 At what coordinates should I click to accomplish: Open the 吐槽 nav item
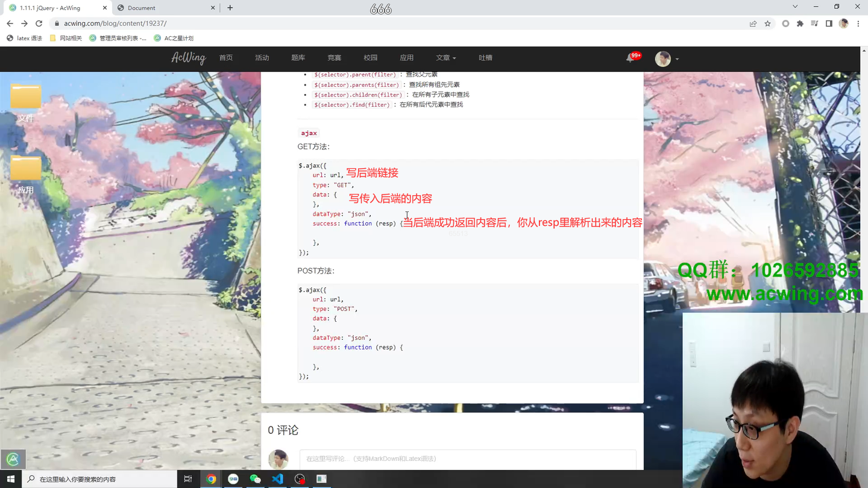[485, 58]
